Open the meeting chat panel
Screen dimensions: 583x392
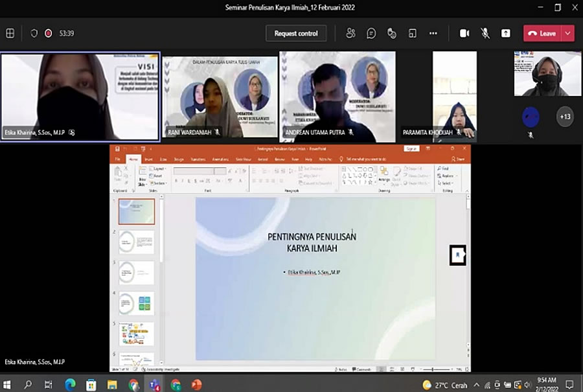371,33
